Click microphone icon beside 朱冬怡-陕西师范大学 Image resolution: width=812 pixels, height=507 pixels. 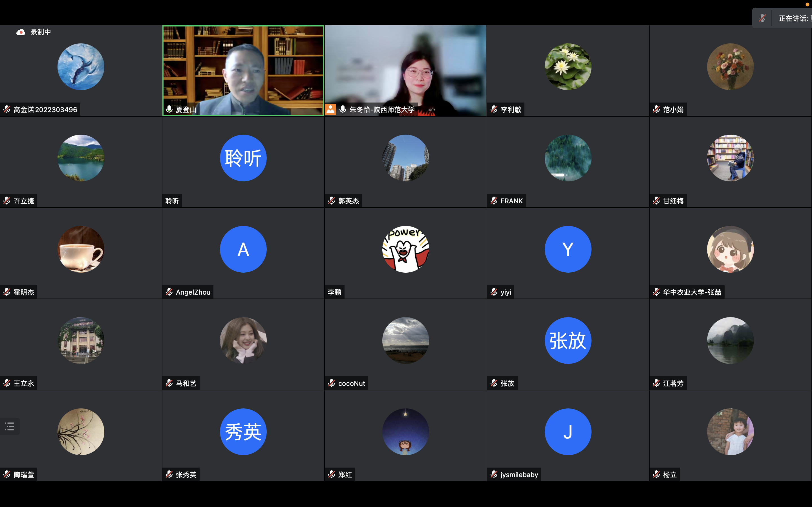pos(343,110)
